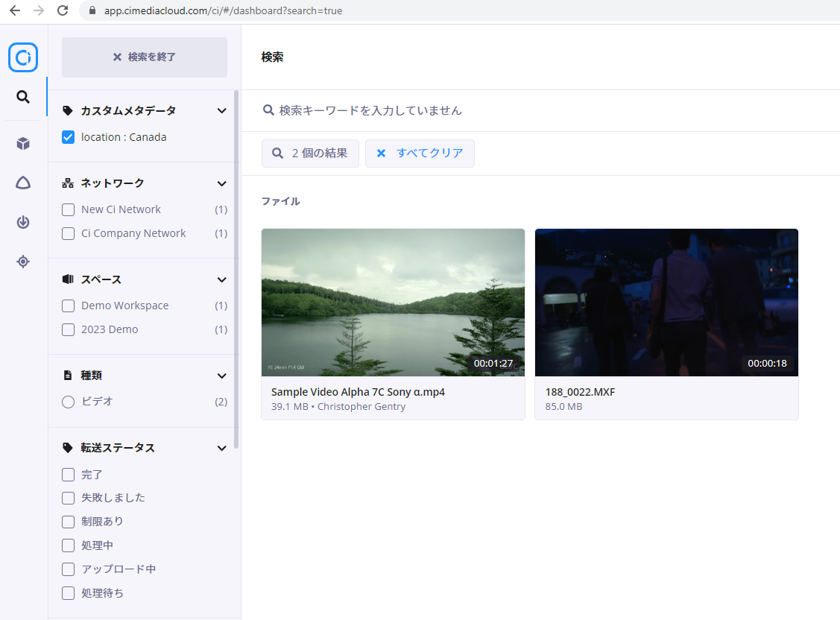The width and height of the screenshot is (840, 620).
Task: Check the 処理待ち transfer status
Action: (68, 592)
